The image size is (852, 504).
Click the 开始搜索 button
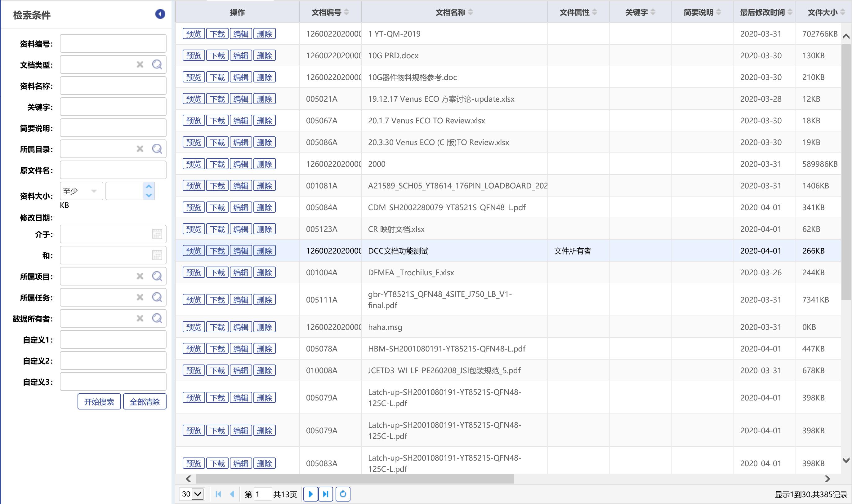click(x=99, y=402)
